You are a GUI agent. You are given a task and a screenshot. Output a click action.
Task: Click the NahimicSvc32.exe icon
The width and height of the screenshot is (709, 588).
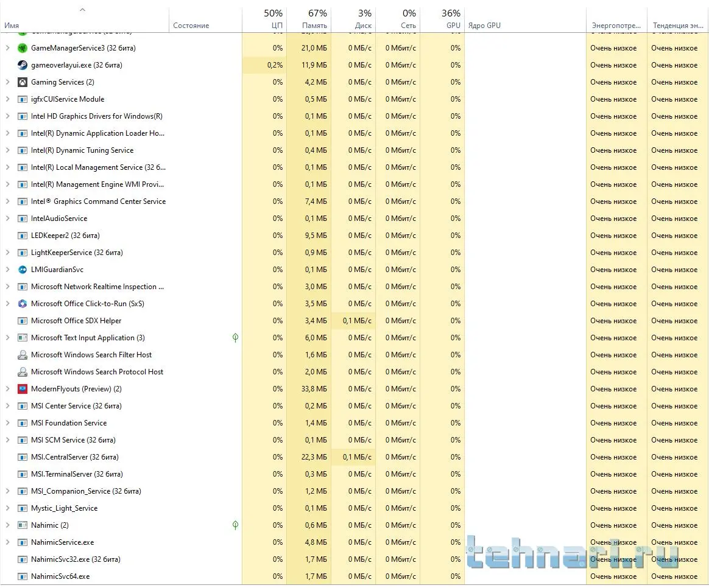(x=22, y=559)
